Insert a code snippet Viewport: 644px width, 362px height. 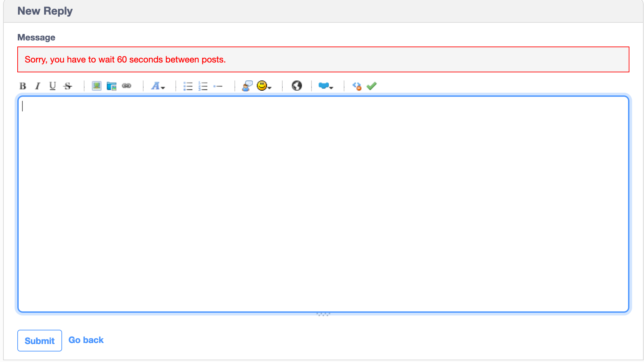pos(357,86)
